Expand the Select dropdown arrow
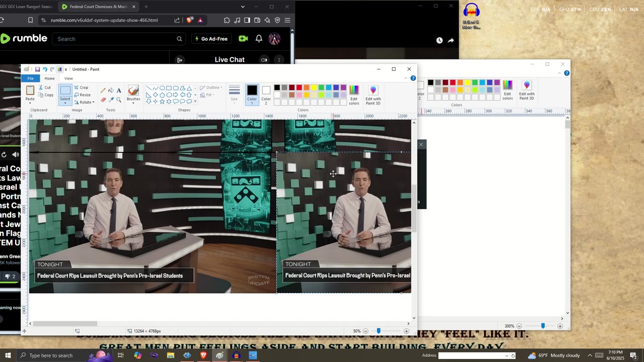644x362 pixels. (x=65, y=103)
